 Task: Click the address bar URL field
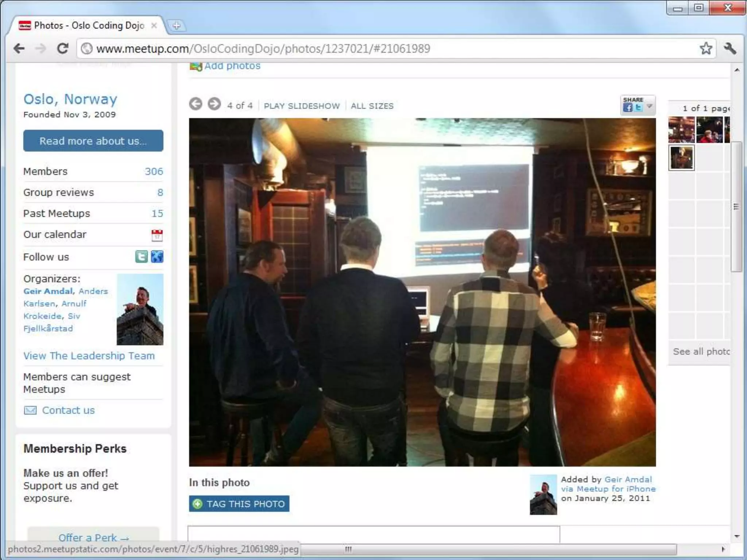365,48
